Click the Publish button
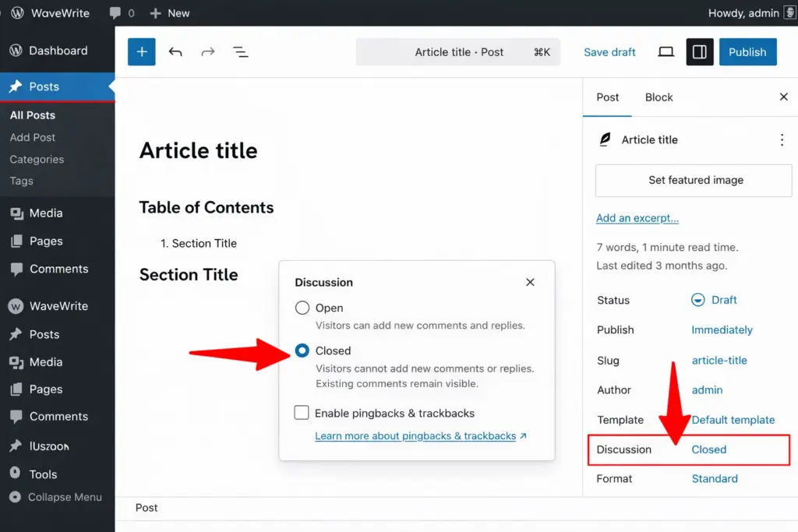The image size is (798, 532). 747,52
